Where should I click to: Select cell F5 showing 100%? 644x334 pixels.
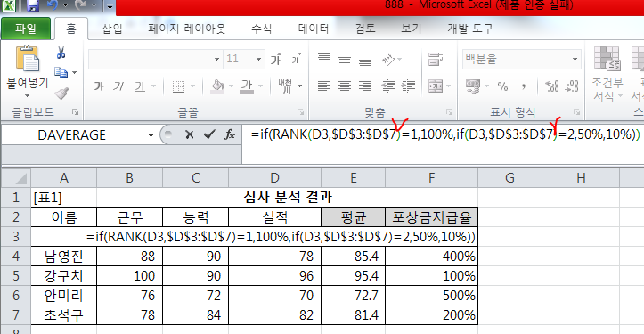(x=431, y=276)
